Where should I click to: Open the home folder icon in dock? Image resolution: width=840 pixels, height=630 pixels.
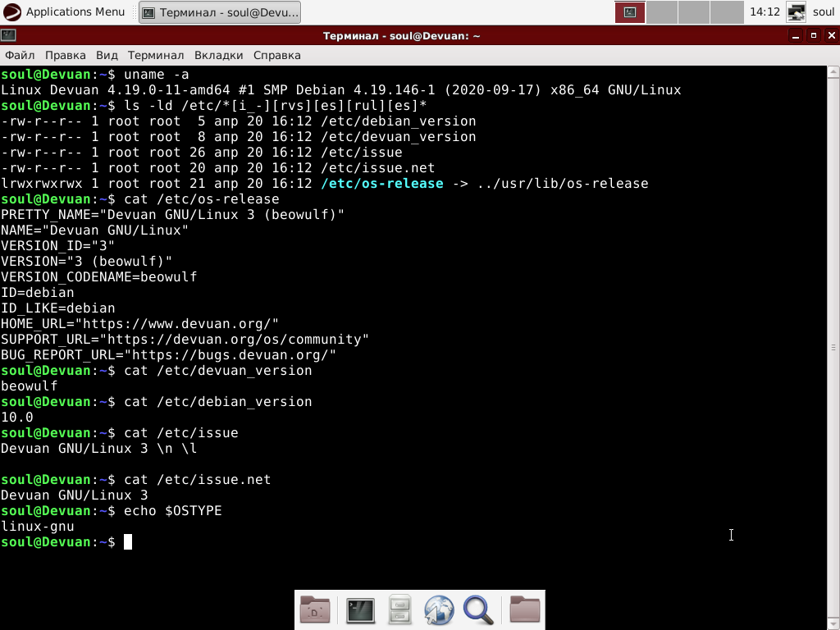point(524,609)
